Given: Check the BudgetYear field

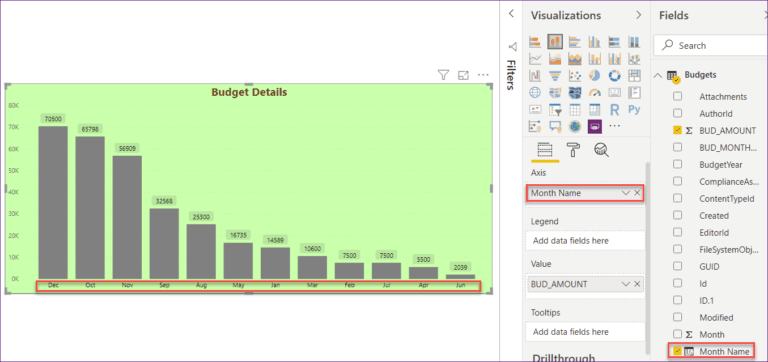Looking at the screenshot, I should coord(677,164).
